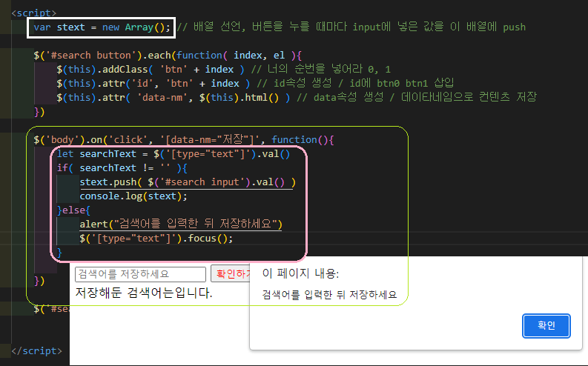This screenshot has width=588, height=366.
Task: Click the alert title 이 페이지 내용:
Action: [300, 273]
